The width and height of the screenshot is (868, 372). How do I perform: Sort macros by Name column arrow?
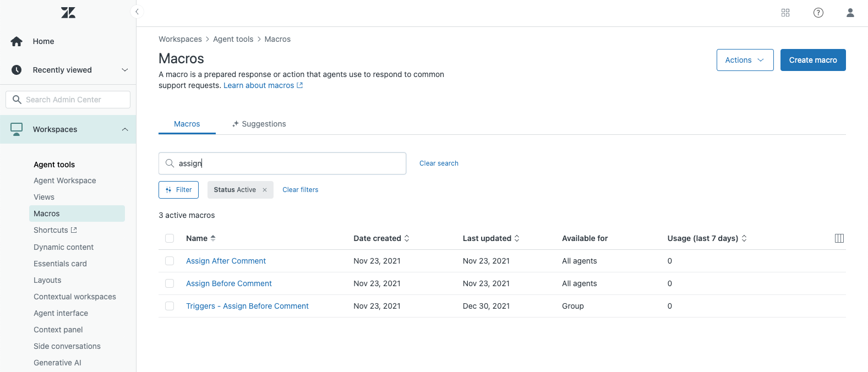tap(213, 238)
